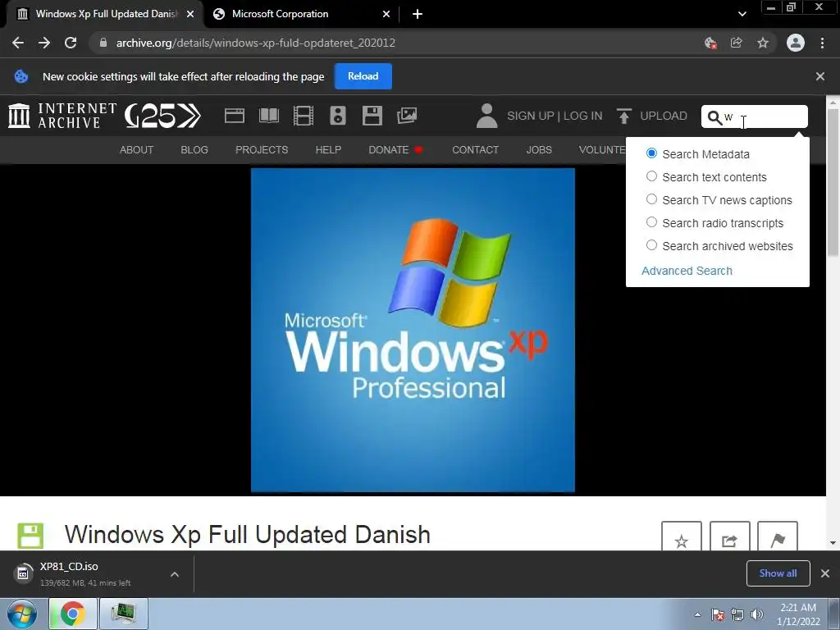This screenshot has height=630, width=840.
Task: Select Search Metadata radio option
Action: tap(651, 153)
